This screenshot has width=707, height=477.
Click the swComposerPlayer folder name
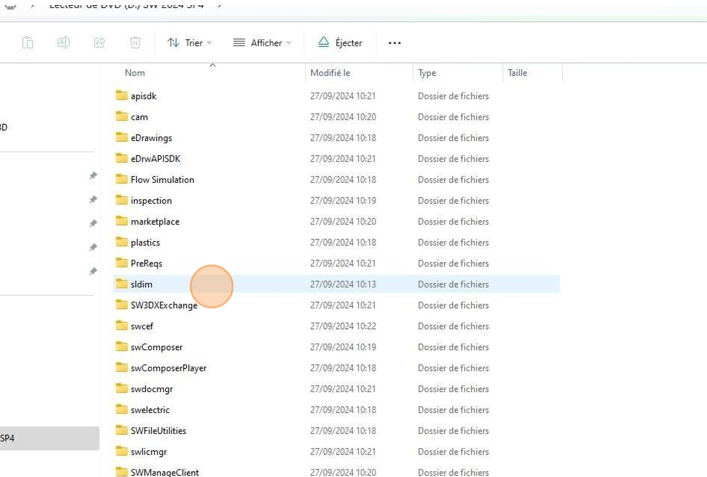pos(169,368)
